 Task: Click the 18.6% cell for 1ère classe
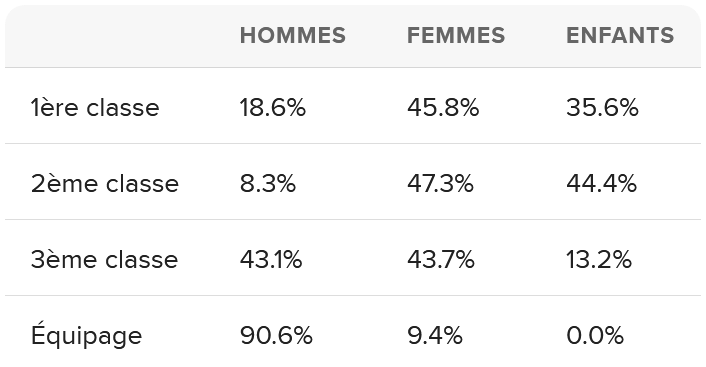tap(273, 108)
